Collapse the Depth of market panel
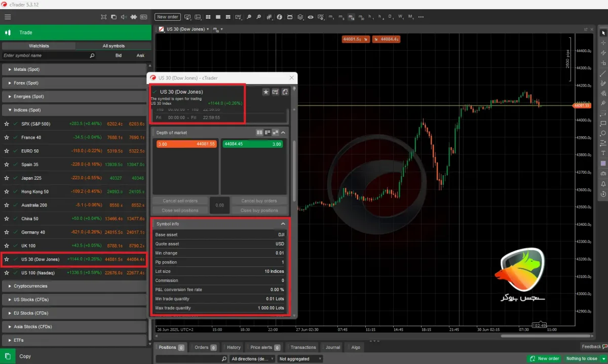This screenshot has width=608, height=364. pos(283,133)
